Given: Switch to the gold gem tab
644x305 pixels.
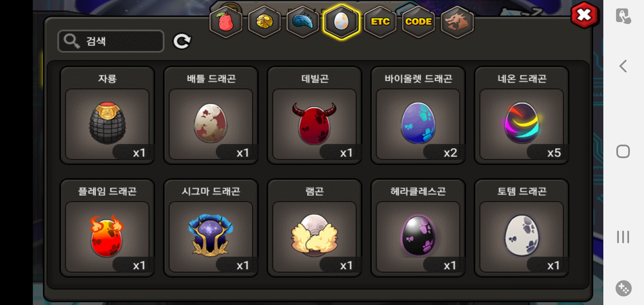Looking at the screenshot, I should pos(264,22).
